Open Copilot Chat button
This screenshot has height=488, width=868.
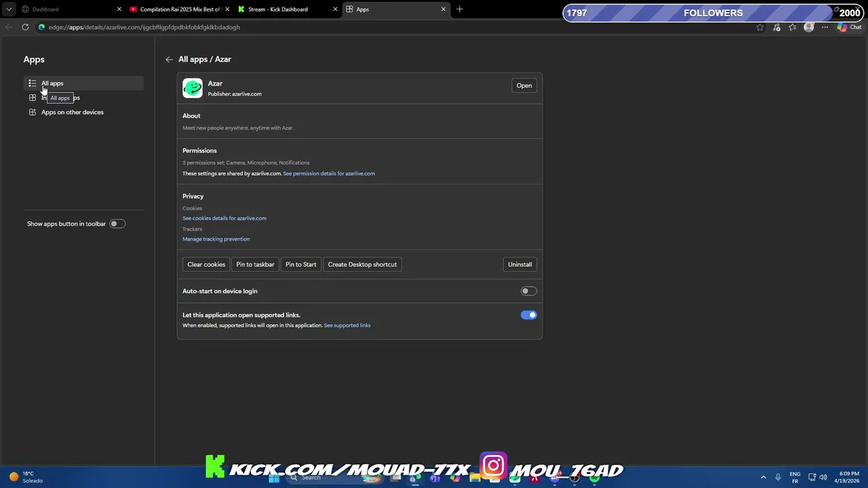click(849, 27)
